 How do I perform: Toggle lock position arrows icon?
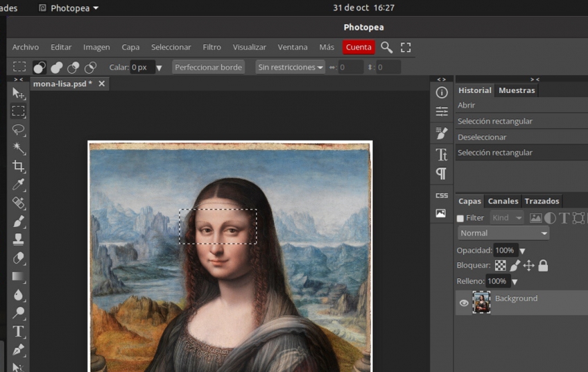click(x=529, y=265)
